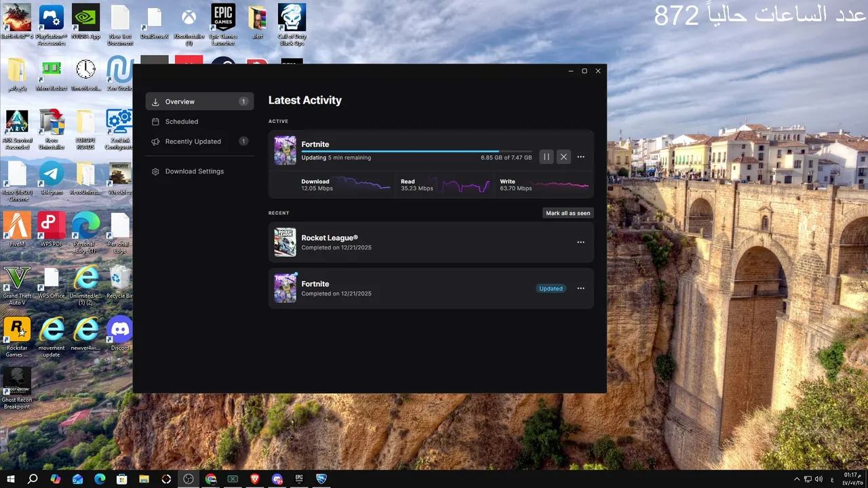The height and width of the screenshot is (488, 868).
Task: Select Grand Theft Auto V desktop icon
Action: pos(17,285)
